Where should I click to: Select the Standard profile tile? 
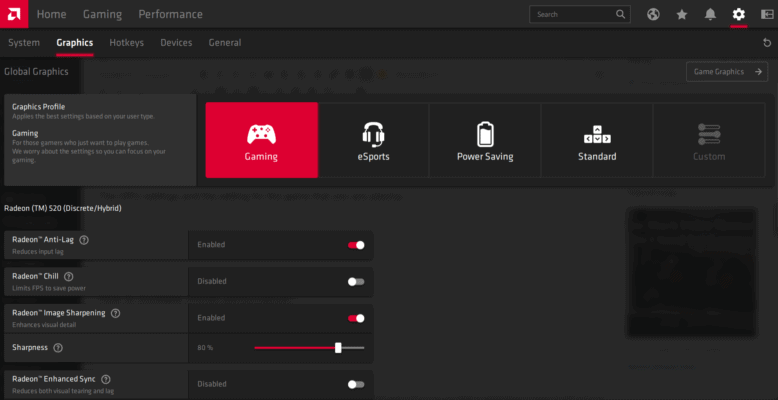[597, 140]
